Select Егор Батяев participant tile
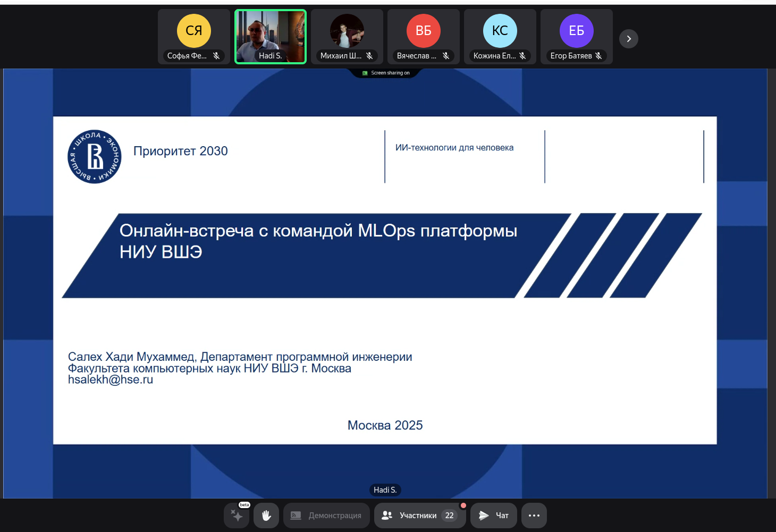The image size is (776, 532). (x=577, y=37)
